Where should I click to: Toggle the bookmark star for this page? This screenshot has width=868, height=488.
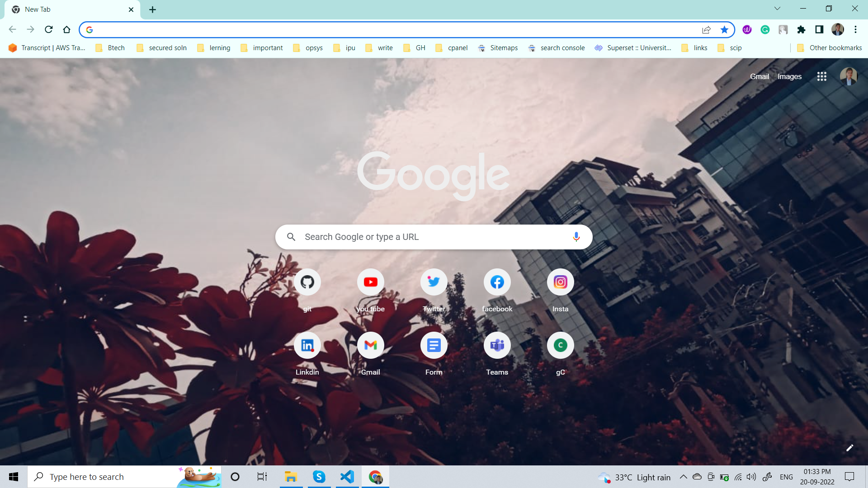point(724,30)
